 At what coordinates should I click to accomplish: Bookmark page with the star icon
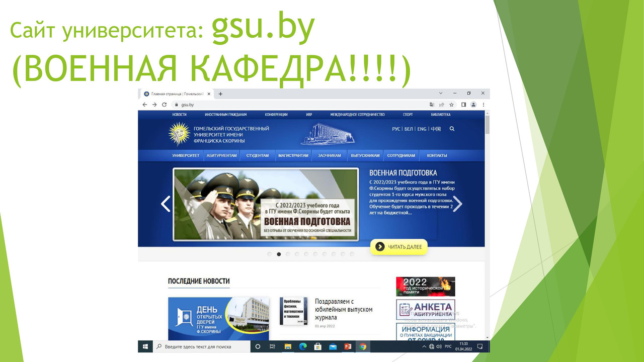click(x=451, y=105)
